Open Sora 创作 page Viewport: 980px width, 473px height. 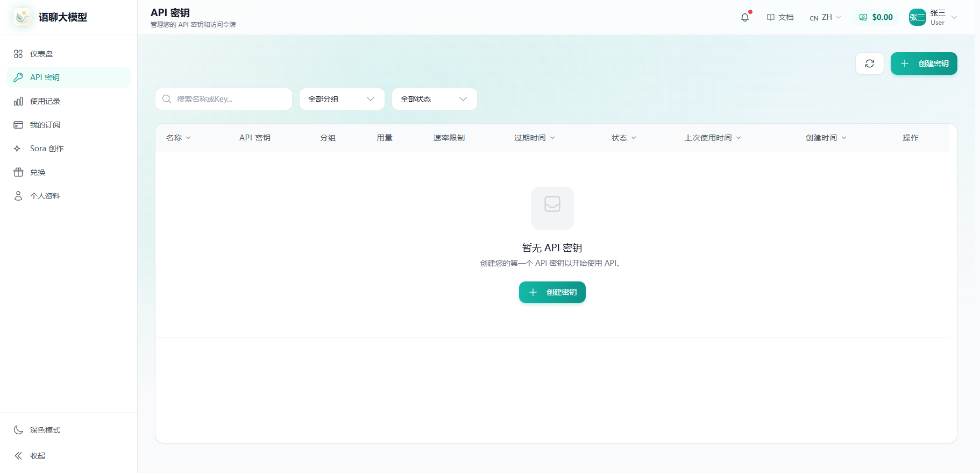(68, 149)
